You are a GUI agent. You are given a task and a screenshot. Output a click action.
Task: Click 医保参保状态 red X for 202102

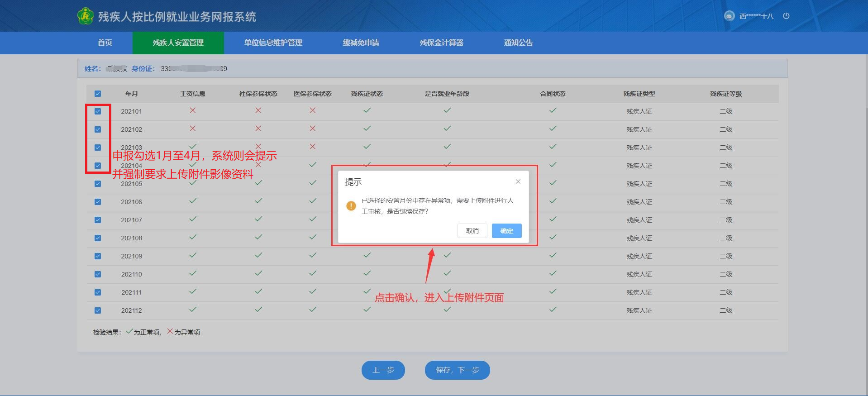[x=313, y=129]
